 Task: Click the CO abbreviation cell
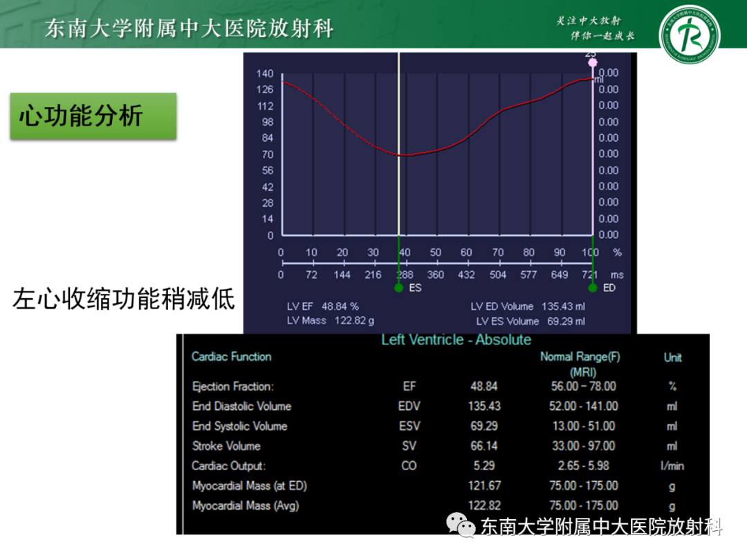pos(409,466)
